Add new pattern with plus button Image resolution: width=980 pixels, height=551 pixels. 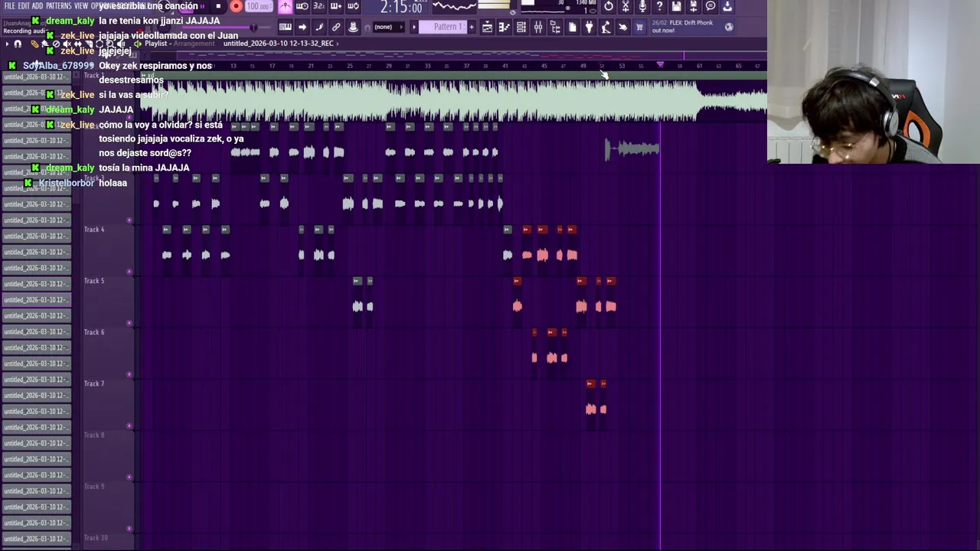pos(472,28)
